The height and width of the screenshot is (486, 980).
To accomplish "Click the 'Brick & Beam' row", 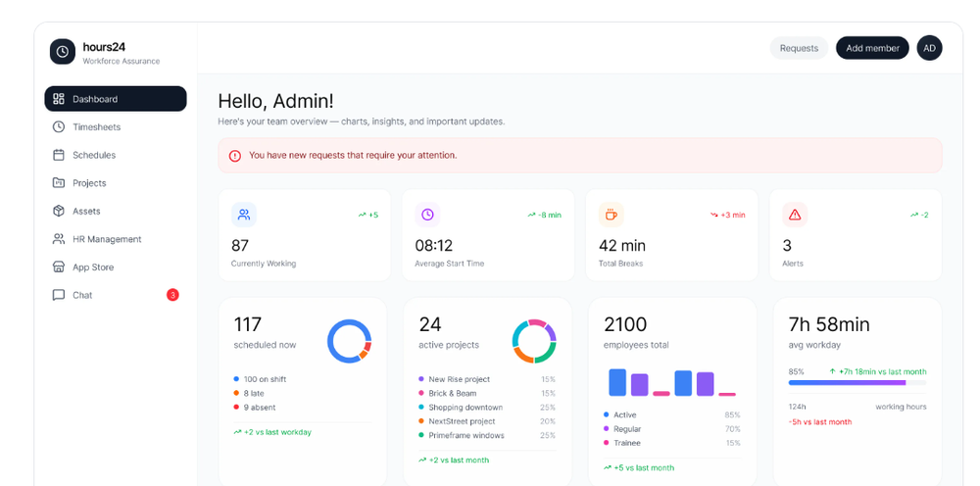I will [x=487, y=393].
